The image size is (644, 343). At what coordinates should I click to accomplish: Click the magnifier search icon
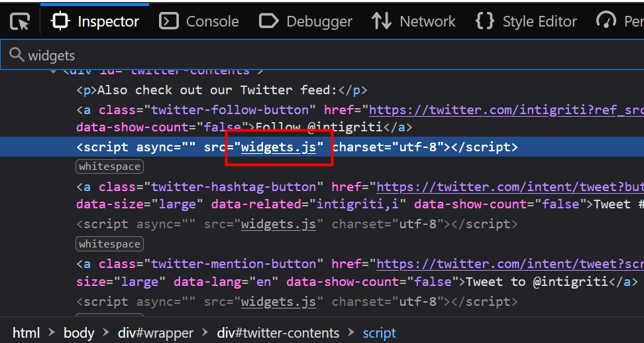17,54
